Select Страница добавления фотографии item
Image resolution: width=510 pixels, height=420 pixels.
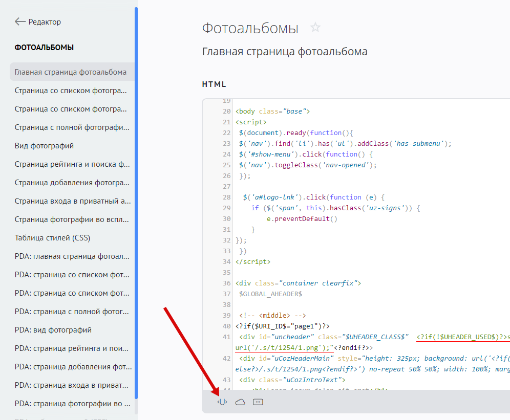[72, 183]
